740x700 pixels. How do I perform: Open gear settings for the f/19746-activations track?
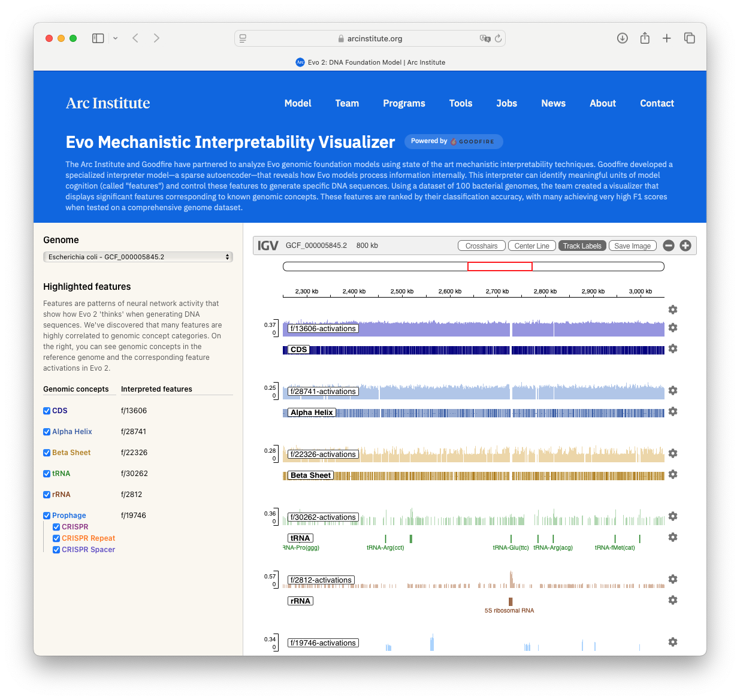point(673,642)
